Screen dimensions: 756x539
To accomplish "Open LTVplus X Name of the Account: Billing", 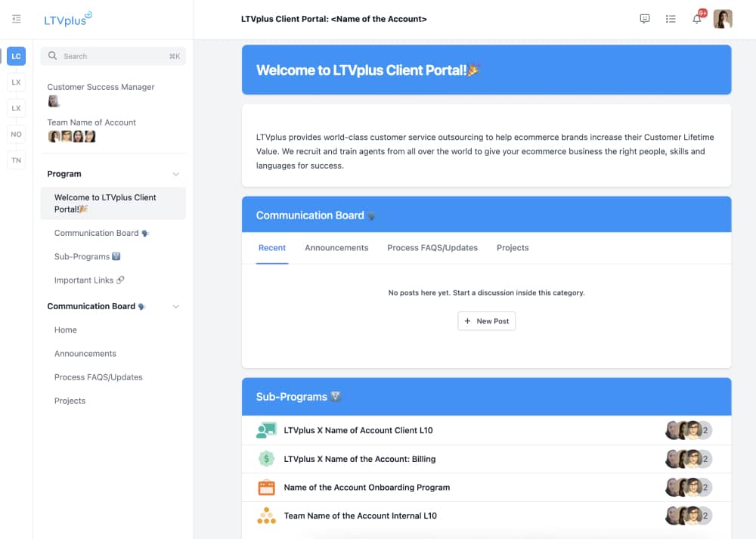I will pyautogui.click(x=486, y=459).
